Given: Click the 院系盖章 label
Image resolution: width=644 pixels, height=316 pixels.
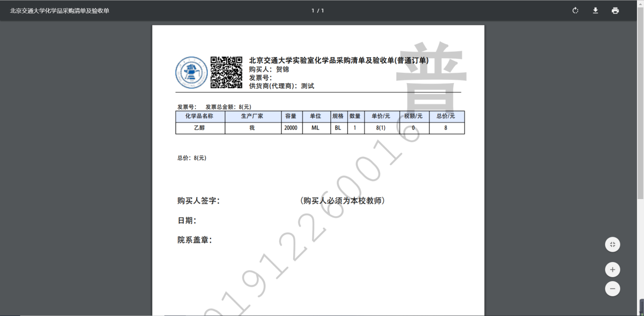Looking at the screenshot, I should [x=194, y=240].
